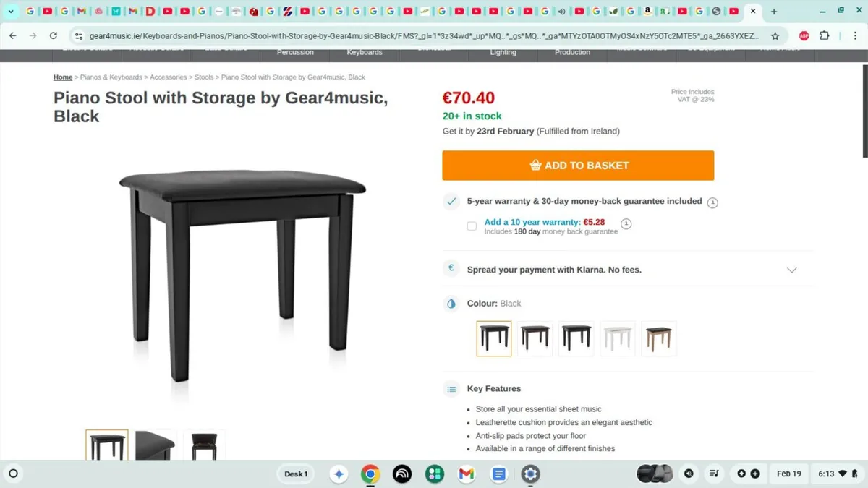Open Gmail from the ChromeOS shelf
868x488 pixels.
pos(466,474)
